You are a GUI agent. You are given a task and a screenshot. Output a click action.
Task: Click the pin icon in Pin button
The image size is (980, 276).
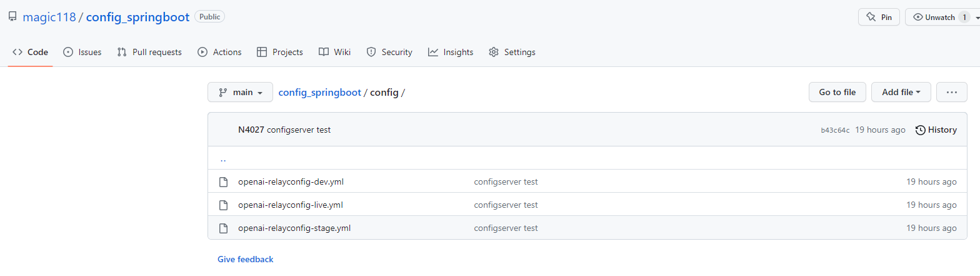[871, 18]
